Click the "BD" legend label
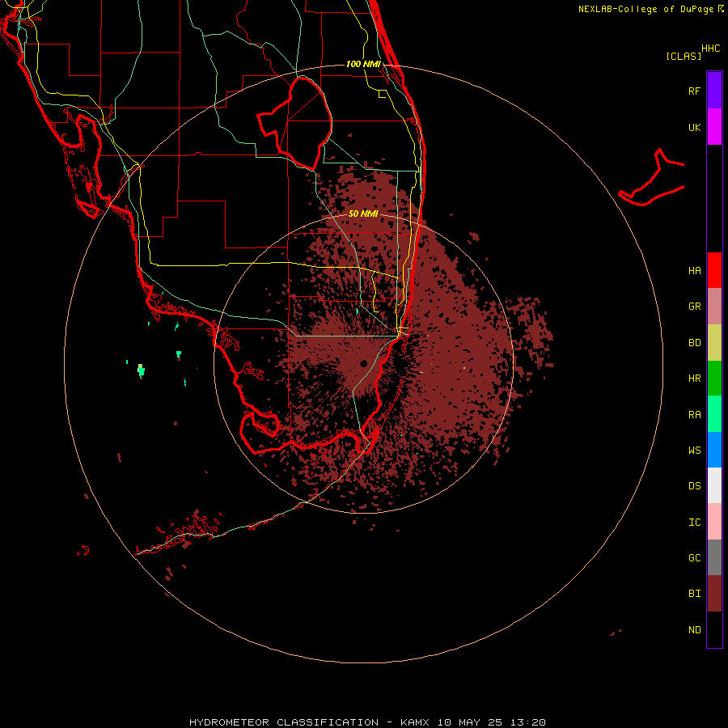728x728 pixels. [x=694, y=343]
